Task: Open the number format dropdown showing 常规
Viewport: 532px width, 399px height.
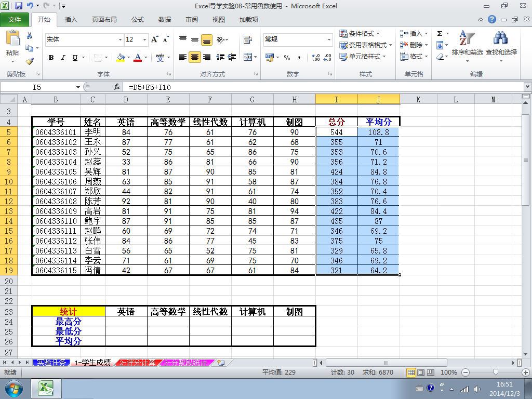Action: (x=329, y=39)
